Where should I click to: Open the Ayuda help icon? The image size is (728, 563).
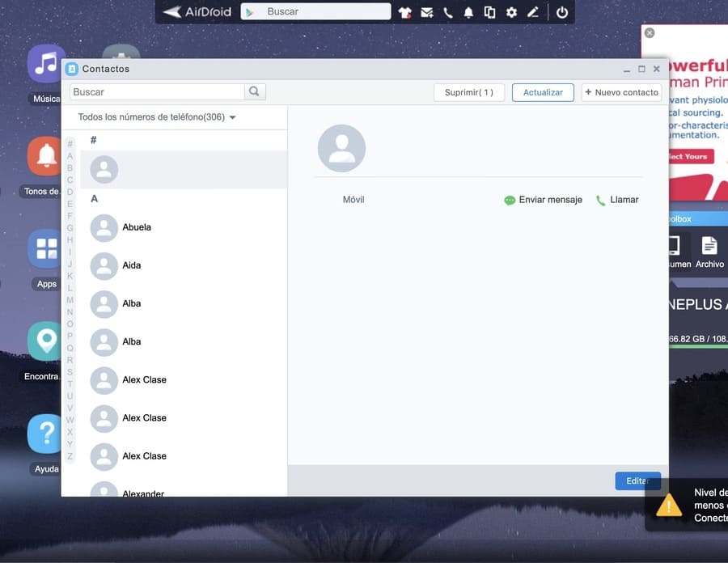[44, 434]
